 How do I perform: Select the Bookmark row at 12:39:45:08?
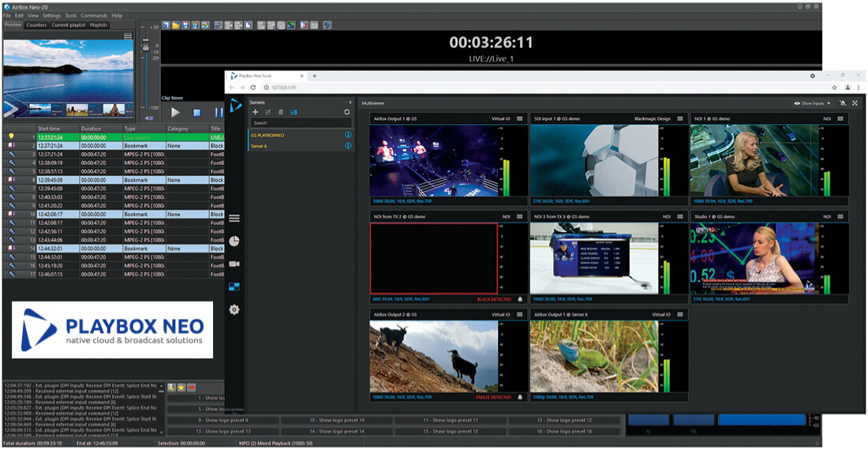[x=114, y=180]
